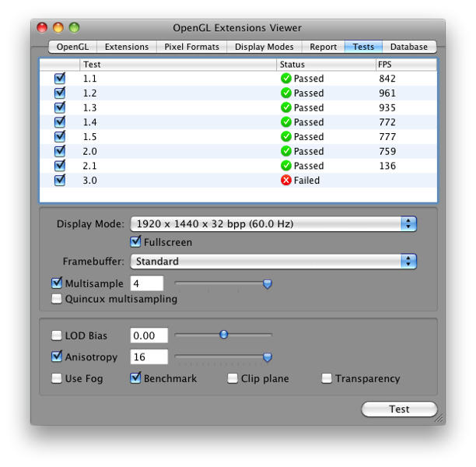The width and height of the screenshot is (476, 467).
Task: Click the FPS value 935
Action: click(x=387, y=107)
